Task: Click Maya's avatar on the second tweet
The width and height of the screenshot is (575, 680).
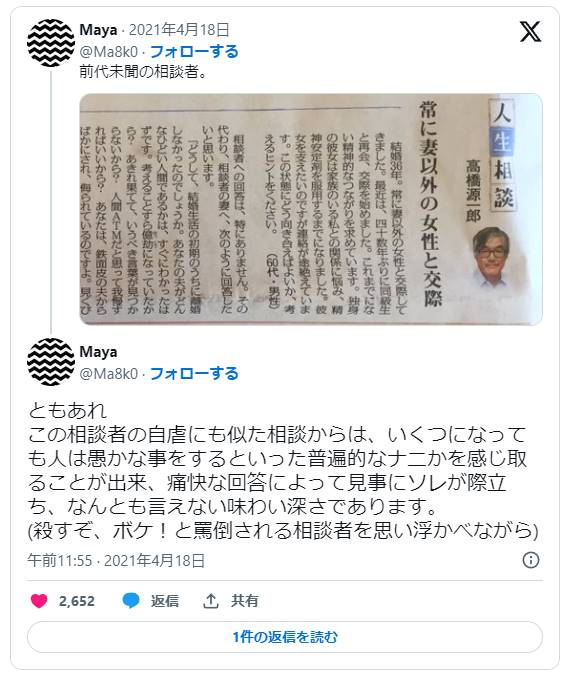Action: (51, 362)
